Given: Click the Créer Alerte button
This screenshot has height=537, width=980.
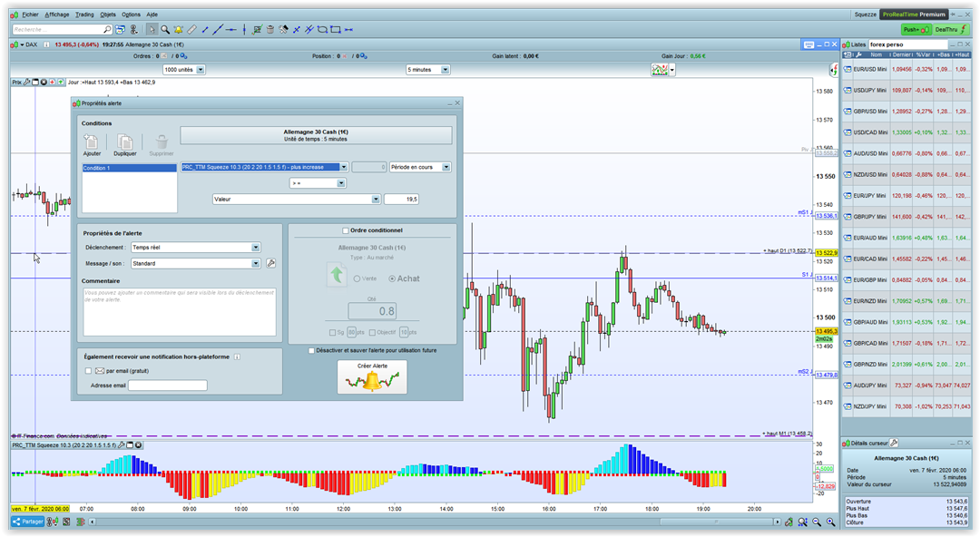Looking at the screenshot, I should tap(372, 377).
